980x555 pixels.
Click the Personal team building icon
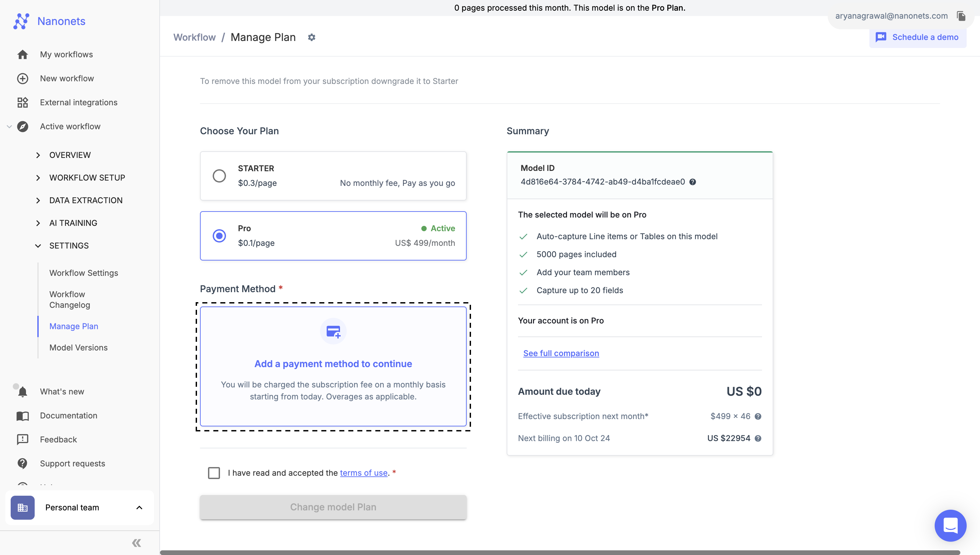pyautogui.click(x=22, y=508)
